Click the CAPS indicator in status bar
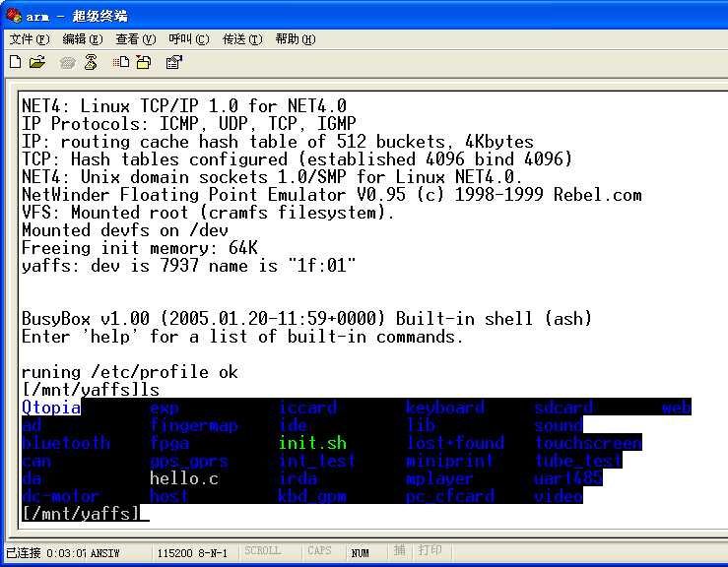This screenshot has width=728, height=567. 319,551
